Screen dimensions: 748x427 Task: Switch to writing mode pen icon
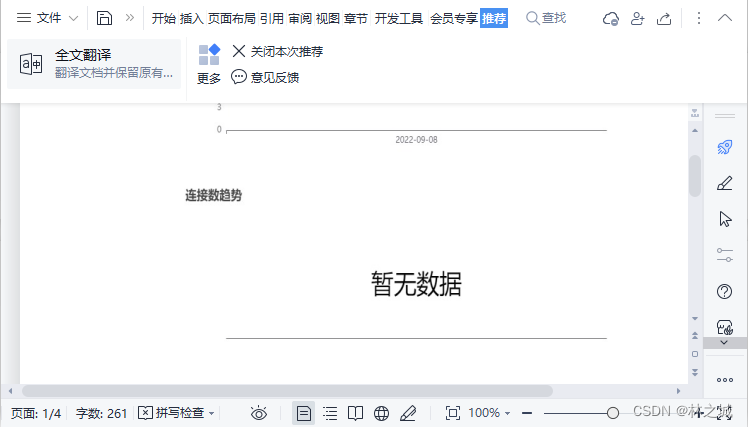pyautogui.click(x=408, y=413)
